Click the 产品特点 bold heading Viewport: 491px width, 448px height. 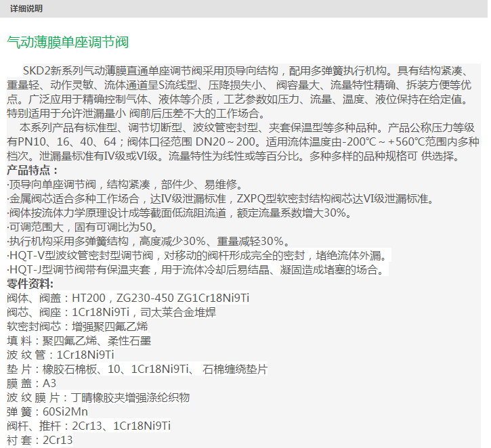click(33, 171)
